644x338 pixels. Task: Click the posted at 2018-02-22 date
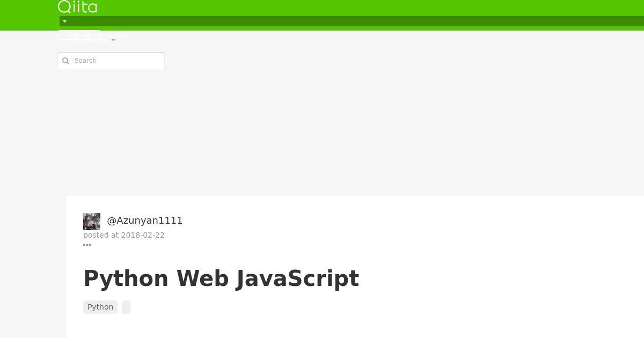pos(124,235)
